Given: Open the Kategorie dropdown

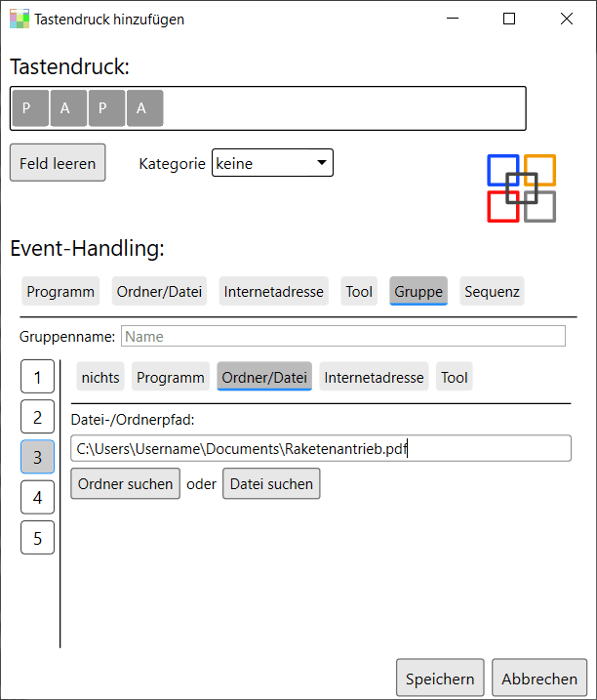Looking at the screenshot, I should (x=272, y=163).
